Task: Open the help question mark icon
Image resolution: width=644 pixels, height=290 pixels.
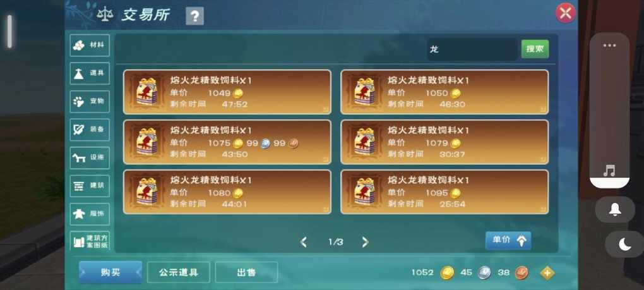Action: (194, 16)
